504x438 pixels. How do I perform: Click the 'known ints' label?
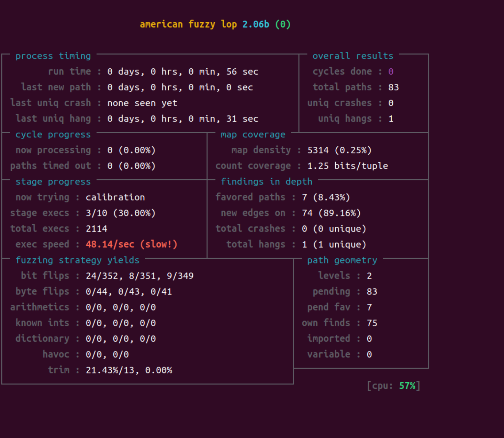point(43,323)
